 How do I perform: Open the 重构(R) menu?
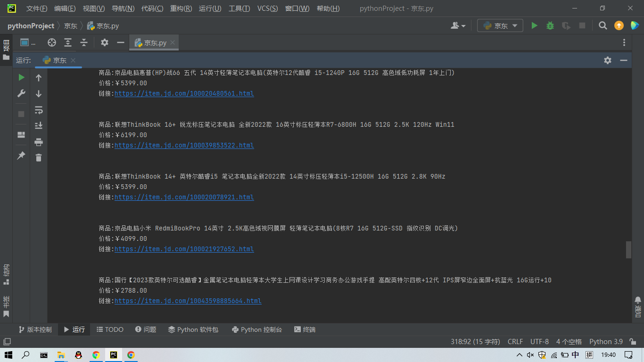181,8
